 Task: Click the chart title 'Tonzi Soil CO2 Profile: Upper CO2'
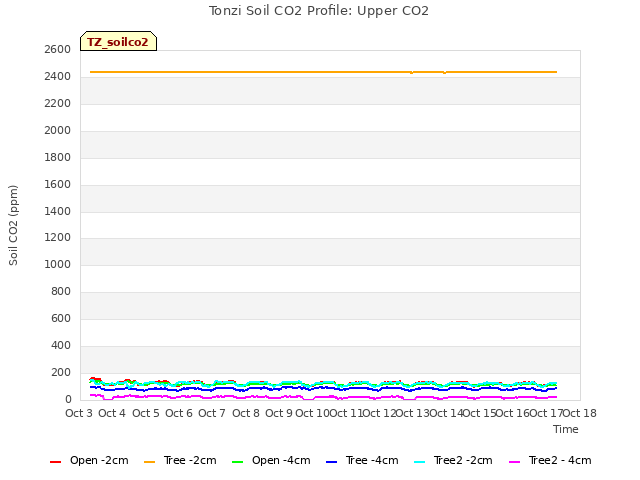319,11
